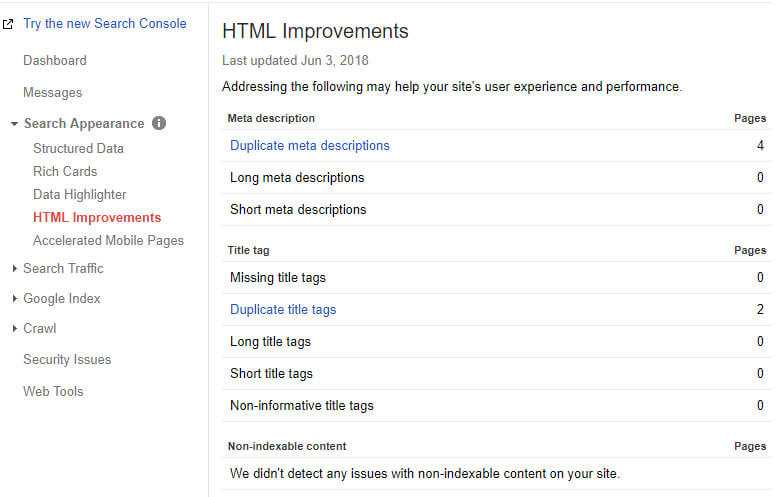Expand the Search Traffic section

tap(14, 268)
